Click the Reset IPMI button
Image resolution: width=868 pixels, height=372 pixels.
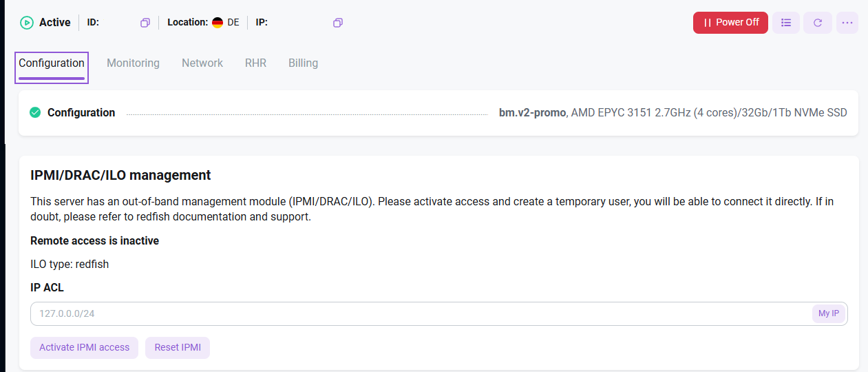coord(178,348)
